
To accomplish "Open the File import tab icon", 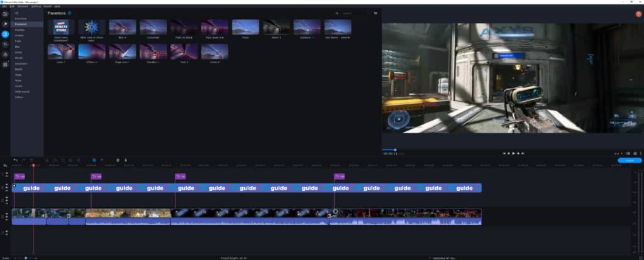I will point(5,14).
